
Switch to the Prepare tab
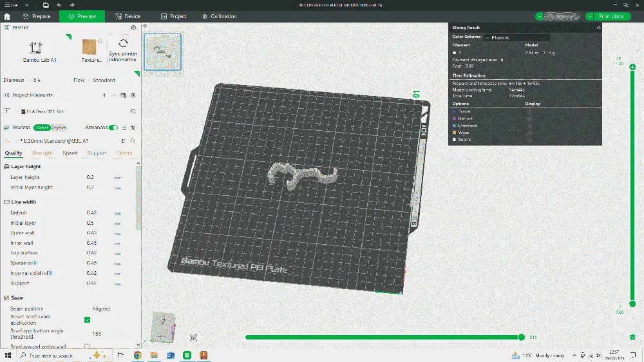(37, 17)
